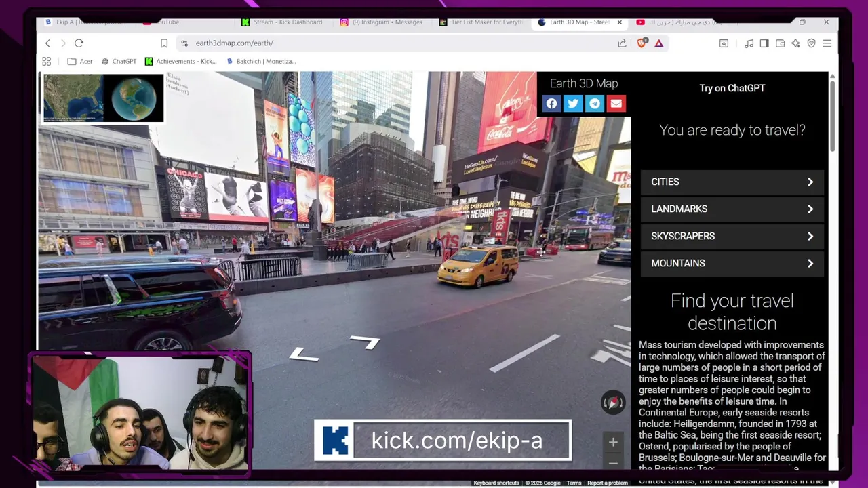This screenshot has width=868, height=488.
Task: Click Try on ChatGPT link
Action: click(x=732, y=88)
